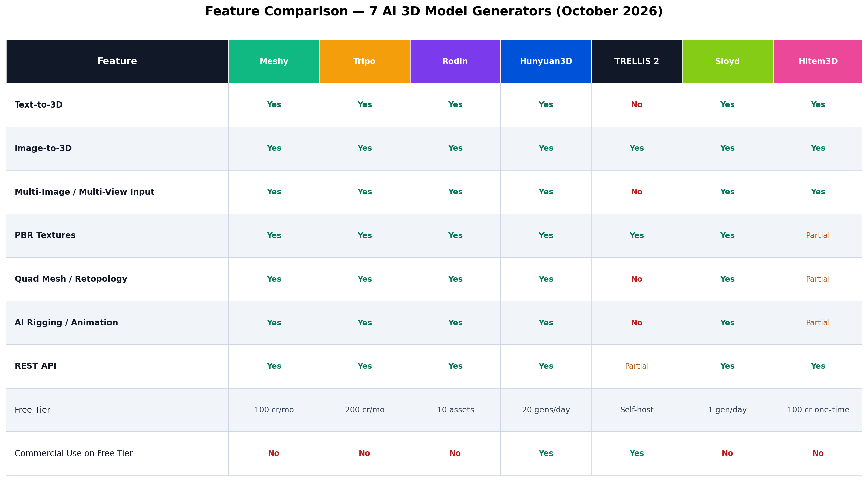Select Sloyd free tier '1 gen/day'

[x=727, y=410]
